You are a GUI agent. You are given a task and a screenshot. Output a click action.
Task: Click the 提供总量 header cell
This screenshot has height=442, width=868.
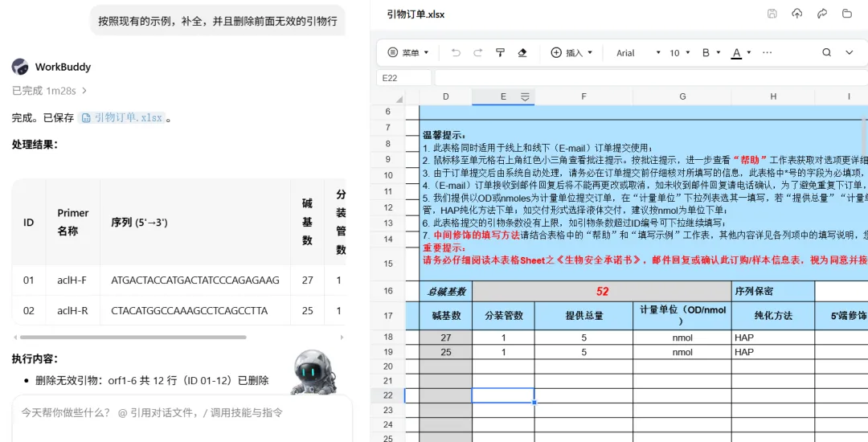[583, 316]
